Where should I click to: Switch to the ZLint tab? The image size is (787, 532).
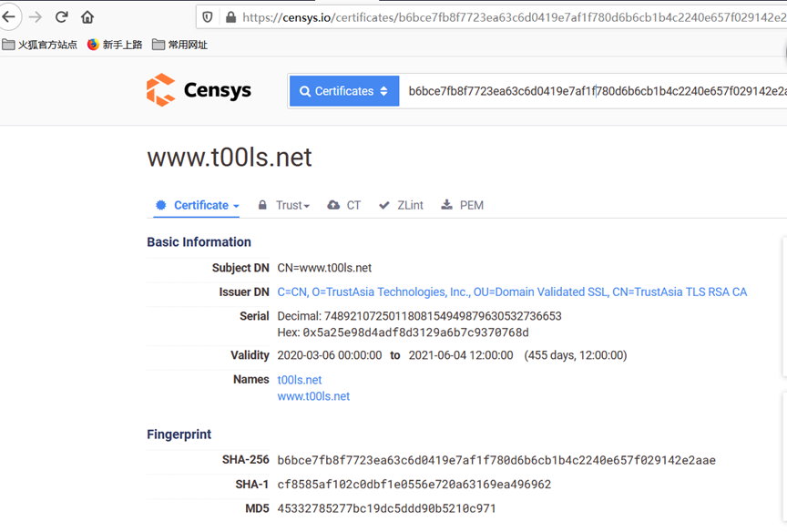[x=401, y=206]
